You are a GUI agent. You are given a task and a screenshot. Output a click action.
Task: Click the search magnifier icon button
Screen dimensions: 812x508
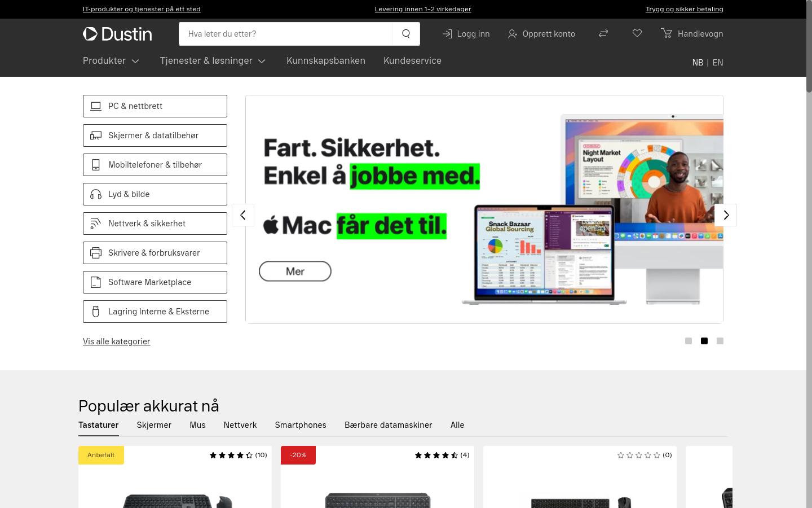tap(406, 34)
